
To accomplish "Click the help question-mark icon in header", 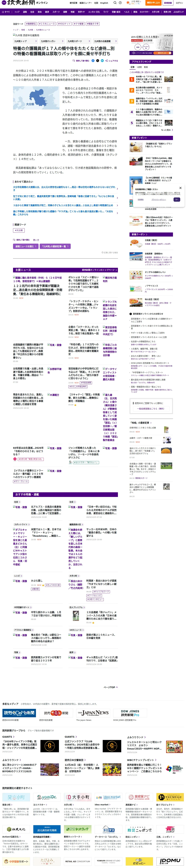I will pos(120,3).
